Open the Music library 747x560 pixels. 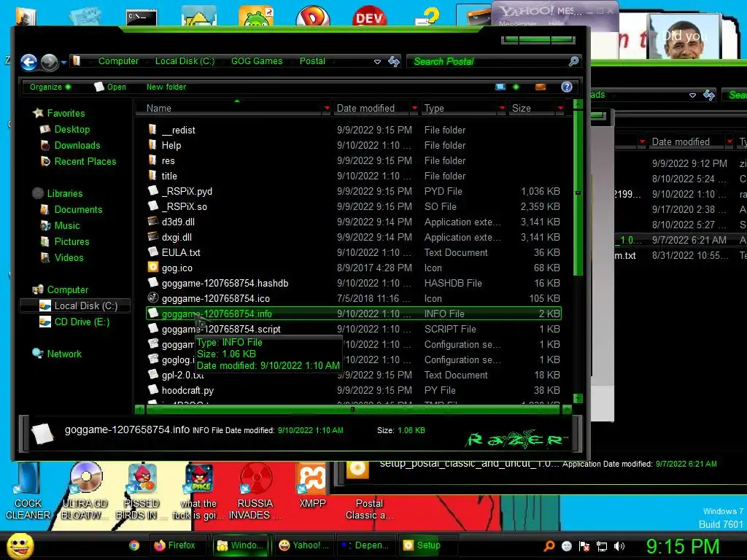click(x=66, y=226)
